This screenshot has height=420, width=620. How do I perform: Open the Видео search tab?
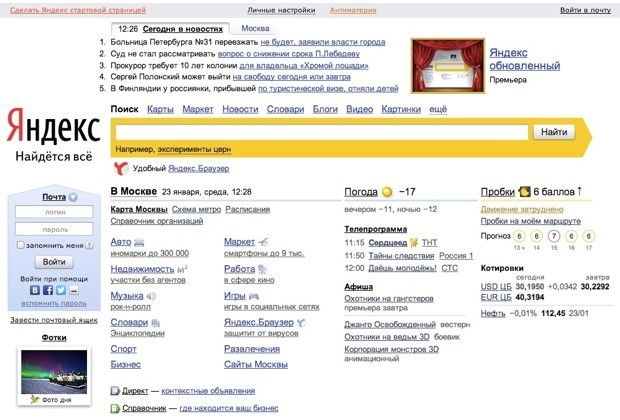(359, 109)
